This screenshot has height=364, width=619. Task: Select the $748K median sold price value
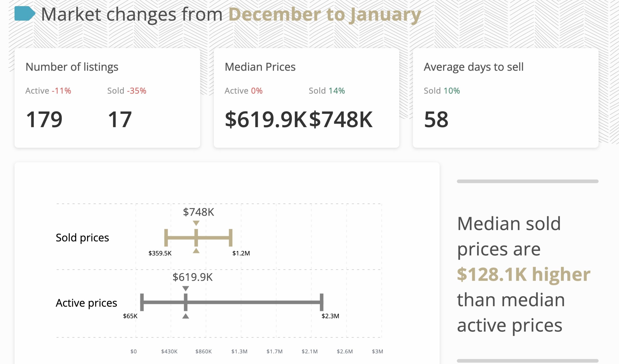pyautogui.click(x=341, y=119)
